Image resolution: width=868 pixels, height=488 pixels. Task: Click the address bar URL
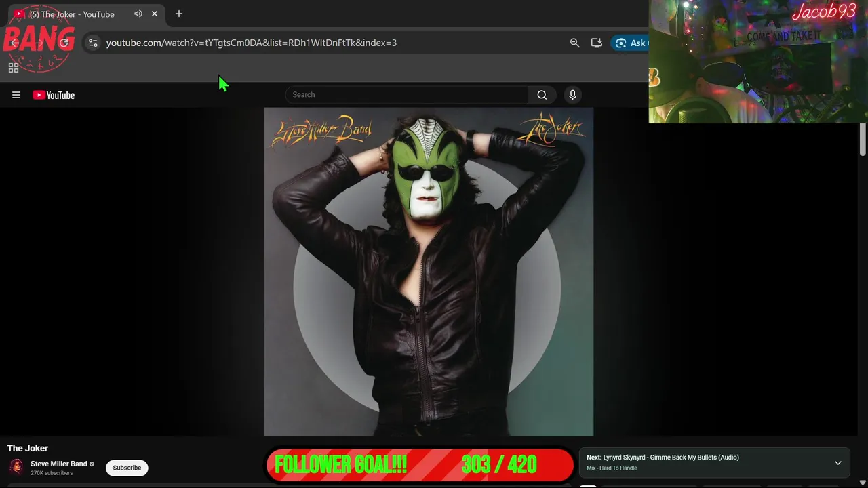pos(252,43)
